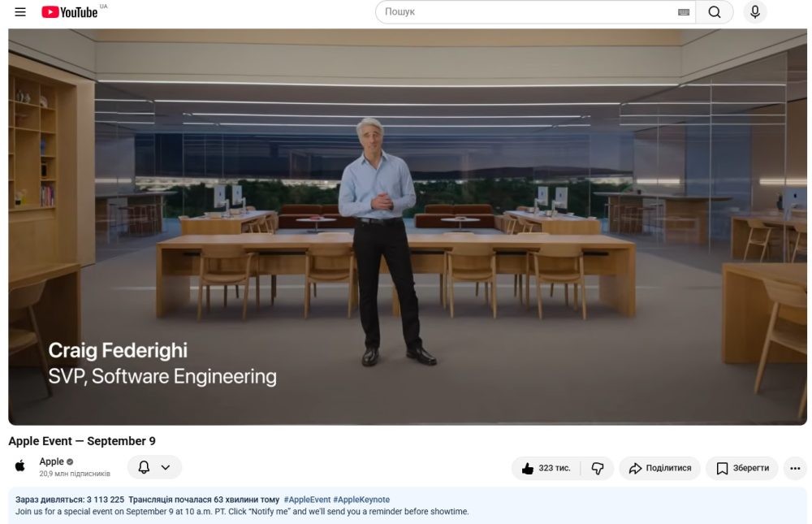Open the on-screen keyboard icon
812x524 pixels.
coord(684,12)
